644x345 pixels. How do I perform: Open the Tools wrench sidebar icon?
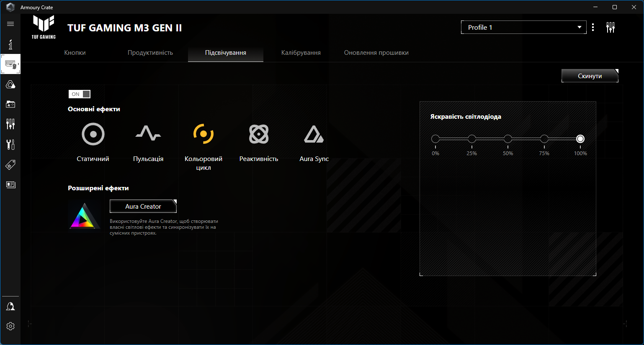(x=10, y=144)
